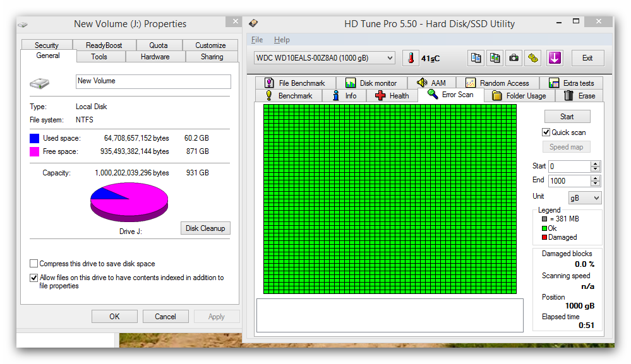
Task: Click the Extra tests tab icon
Action: [x=554, y=83]
